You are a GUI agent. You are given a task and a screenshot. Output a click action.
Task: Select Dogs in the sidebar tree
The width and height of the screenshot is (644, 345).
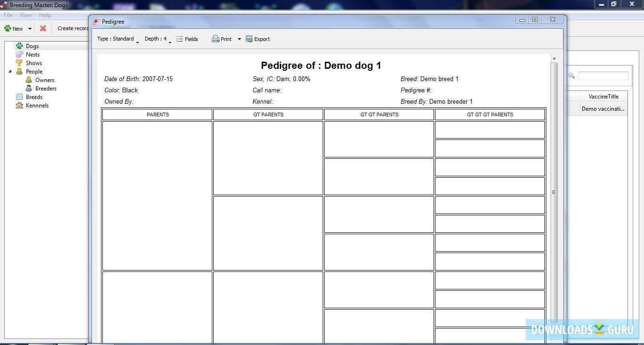coord(32,46)
